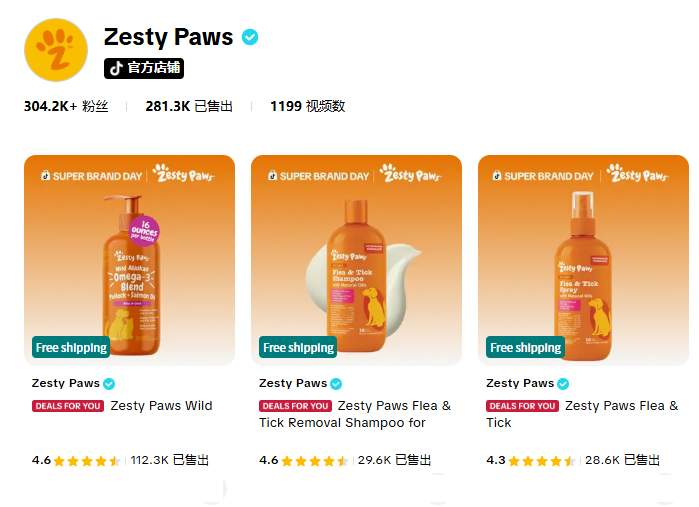699x507 pixels.
Task: Click Zesty Paws logo on shampoo card banner
Action: [x=410, y=174]
